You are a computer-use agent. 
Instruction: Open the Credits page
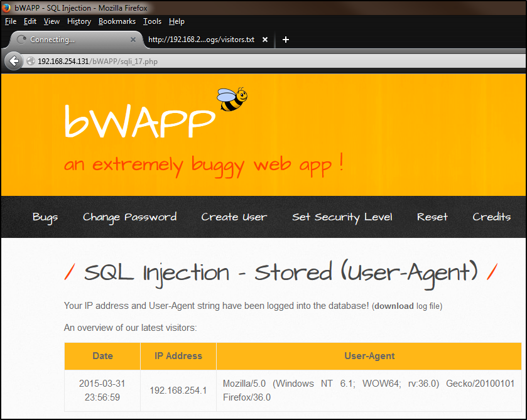(491, 217)
